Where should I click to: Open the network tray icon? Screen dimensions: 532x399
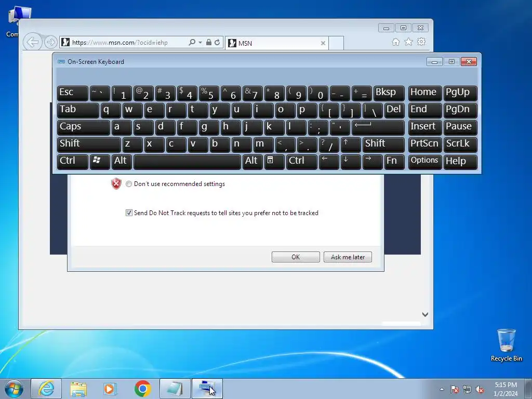click(x=467, y=389)
